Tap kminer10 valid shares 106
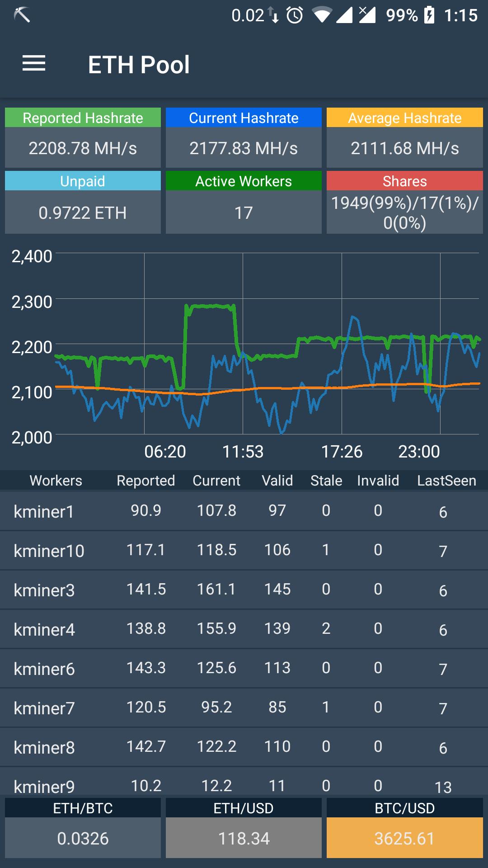The width and height of the screenshot is (488, 868). 277,550
